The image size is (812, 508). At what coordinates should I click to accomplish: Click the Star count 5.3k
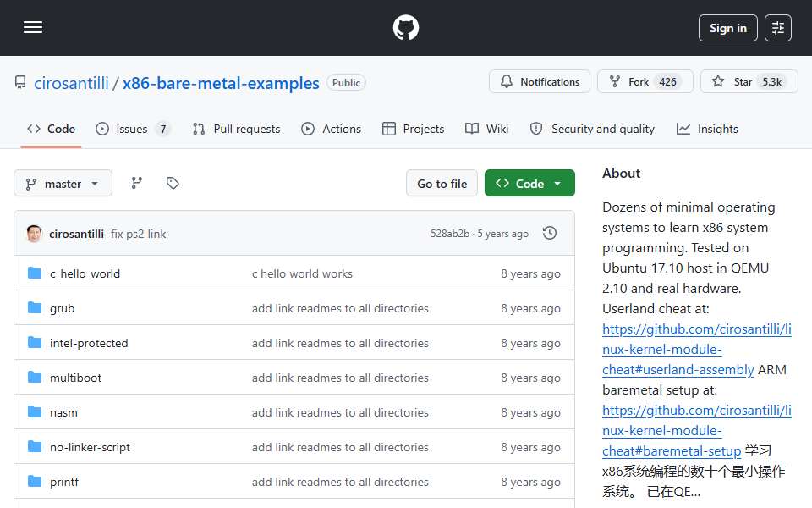(x=771, y=82)
